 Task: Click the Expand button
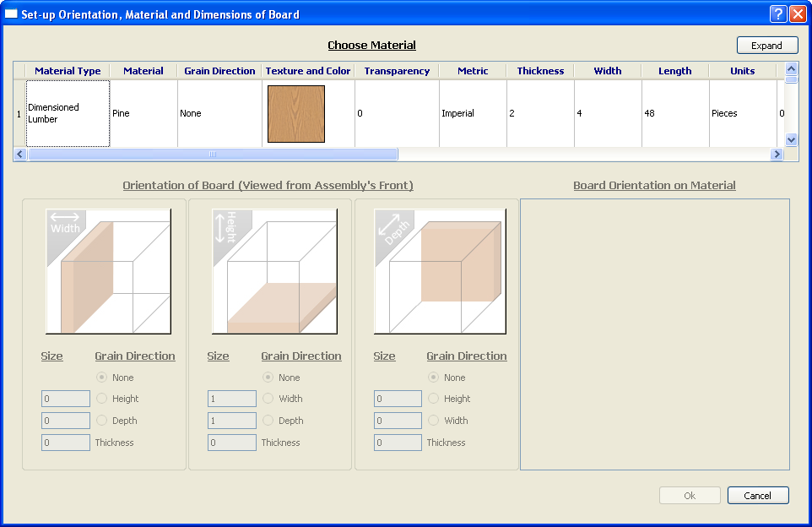766,46
